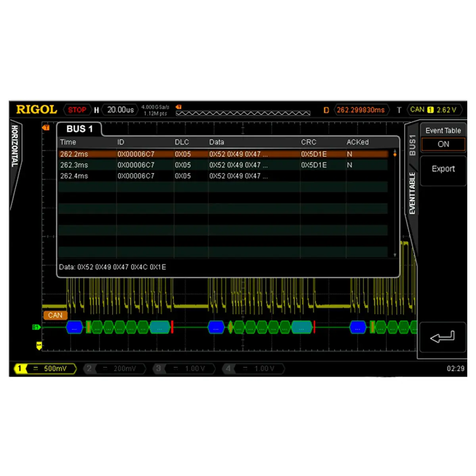Image resolution: width=476 pixels, height=476 pixels.
Task: Select the yellow channel 1 ground marker
Action: click(x=39, y=345)
